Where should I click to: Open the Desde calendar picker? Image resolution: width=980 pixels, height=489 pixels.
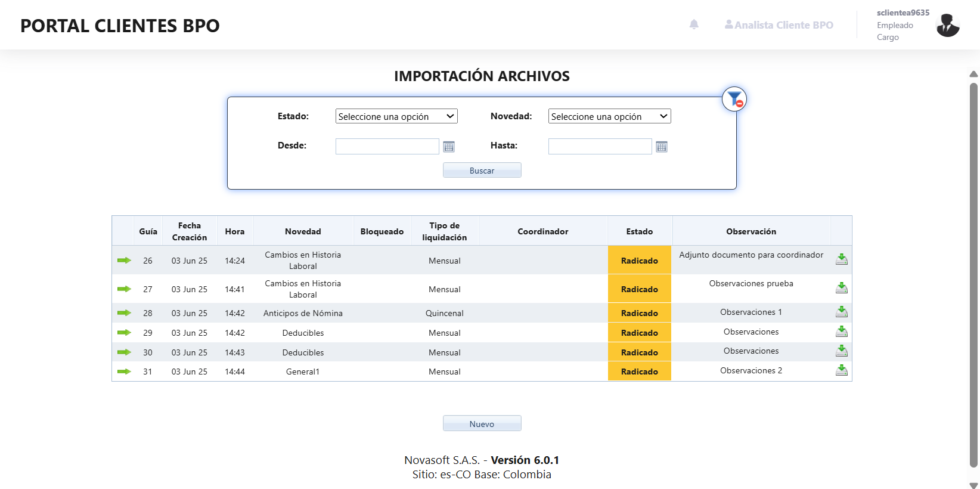449,147
